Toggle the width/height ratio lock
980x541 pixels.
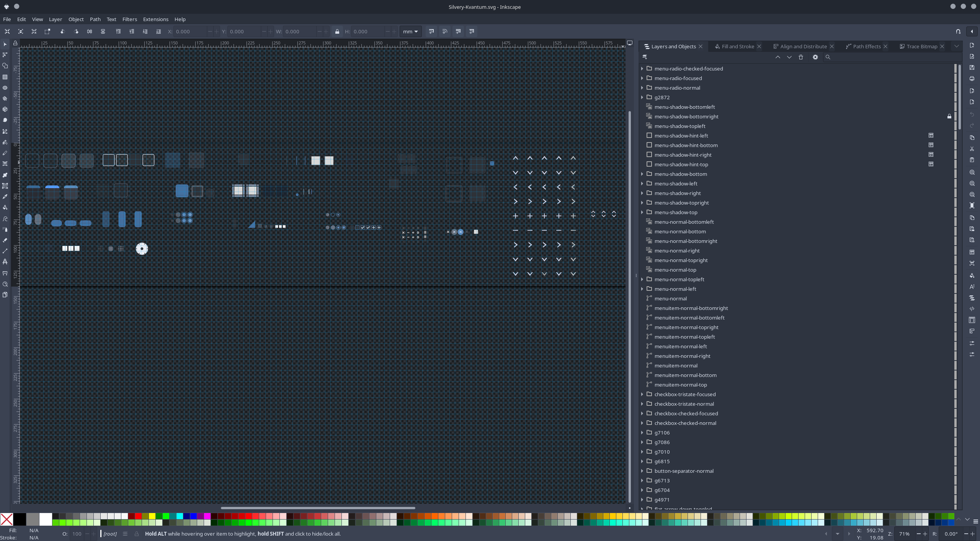pyautogui.click(x=337, y=32)
